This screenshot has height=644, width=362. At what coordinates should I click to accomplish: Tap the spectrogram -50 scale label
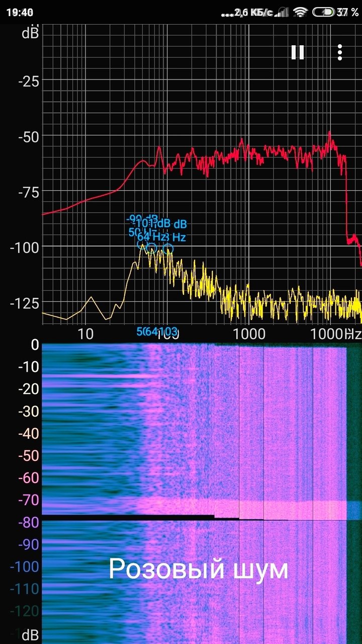point(29,455)
